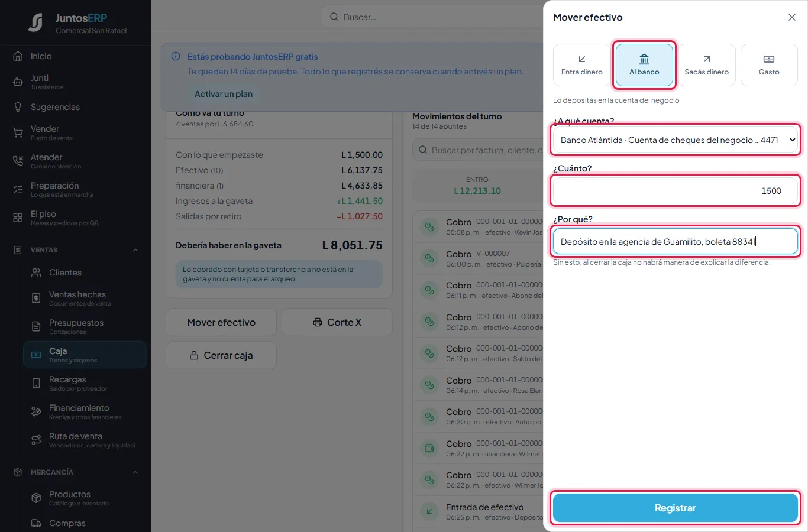Viewport: 808px width, 532px height.
Task: Click the Cobro V-000007 movement row
Action: [478, 258]
